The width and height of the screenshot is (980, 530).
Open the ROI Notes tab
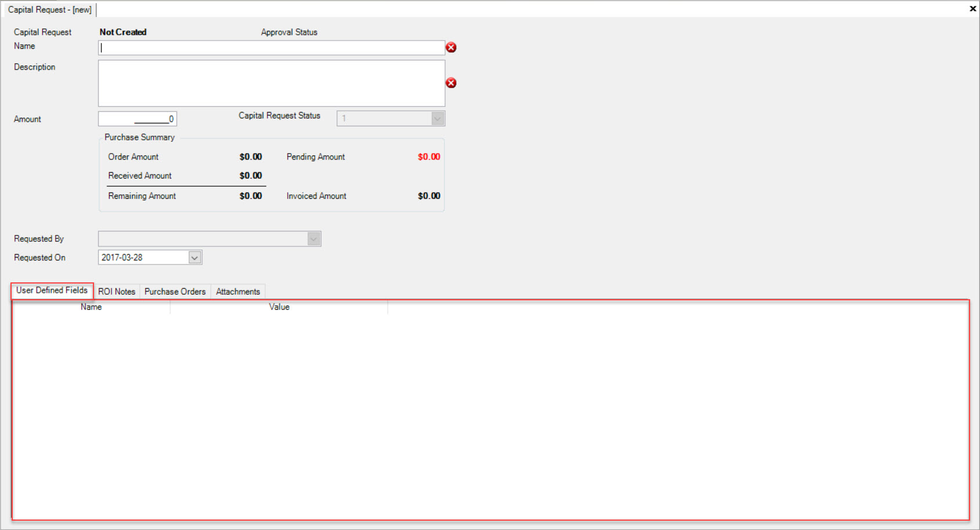coord(117,292)
